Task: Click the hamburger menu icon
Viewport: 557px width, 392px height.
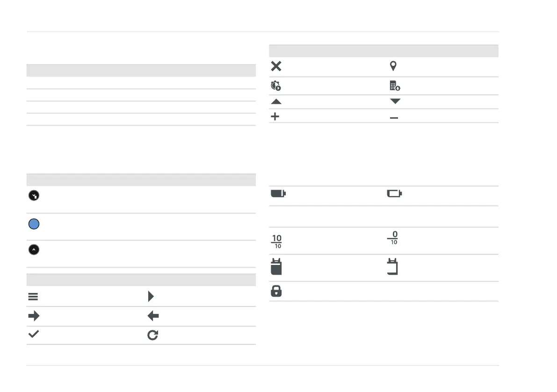Action: point(33,297)
